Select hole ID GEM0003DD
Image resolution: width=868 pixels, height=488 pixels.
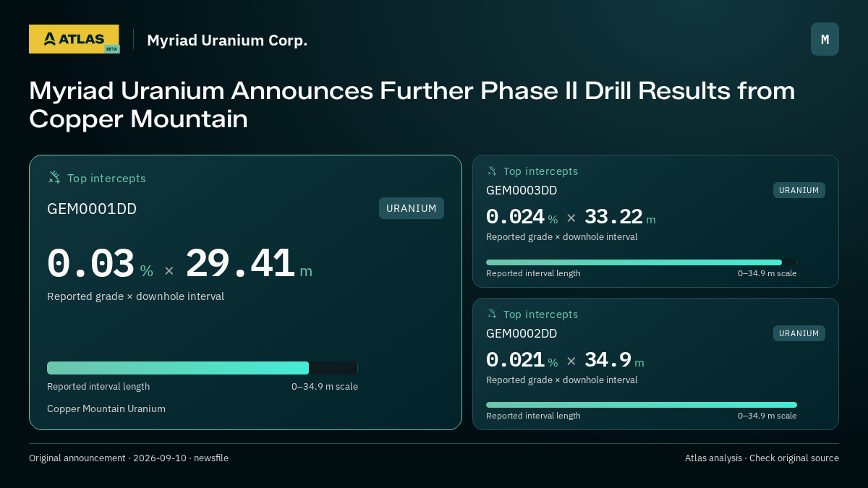[522, 190]
